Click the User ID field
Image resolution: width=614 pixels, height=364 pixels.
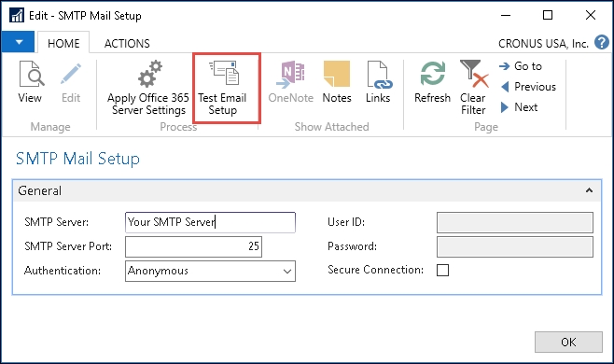click(515, 222)
